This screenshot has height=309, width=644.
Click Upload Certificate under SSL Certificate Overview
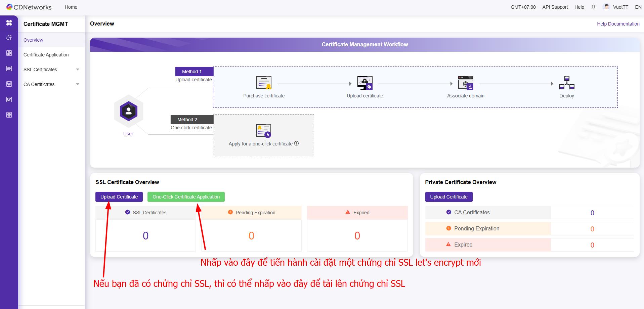coord(119,197)
